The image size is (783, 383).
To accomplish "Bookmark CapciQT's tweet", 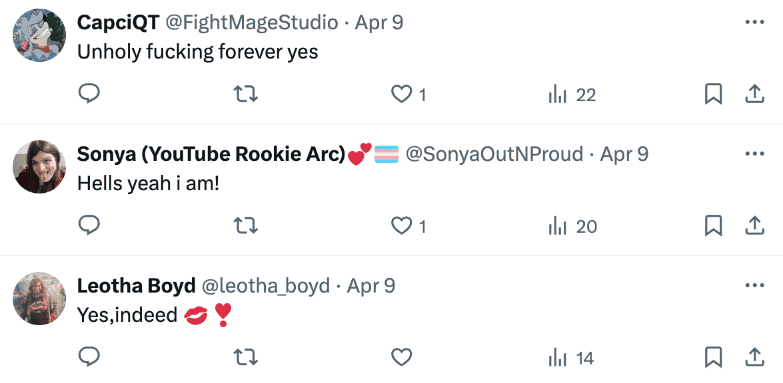I will [713, 94].
